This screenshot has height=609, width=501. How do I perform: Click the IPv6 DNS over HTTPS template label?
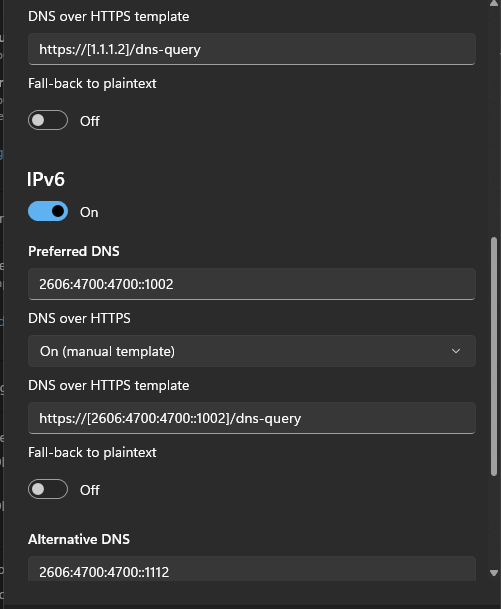[109, 386]
